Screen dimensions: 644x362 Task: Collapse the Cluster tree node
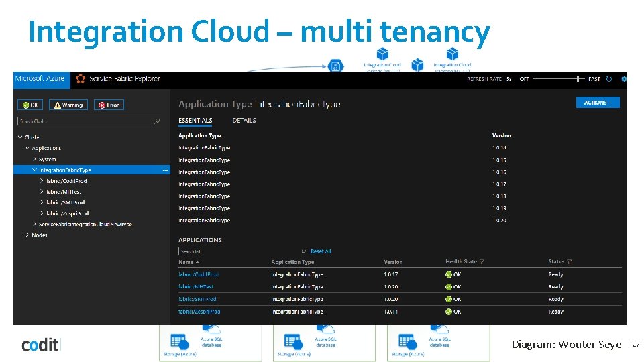pos(20,137)
